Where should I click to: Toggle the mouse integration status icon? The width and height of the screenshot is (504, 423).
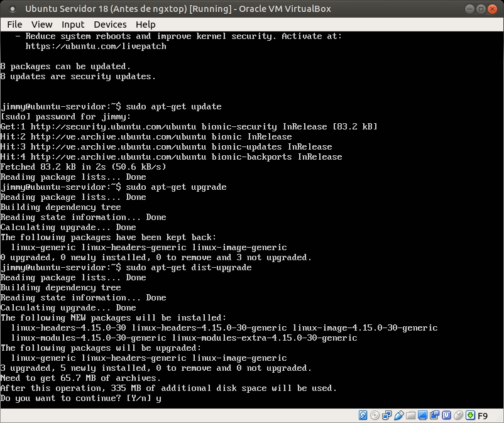coord(457,415)
